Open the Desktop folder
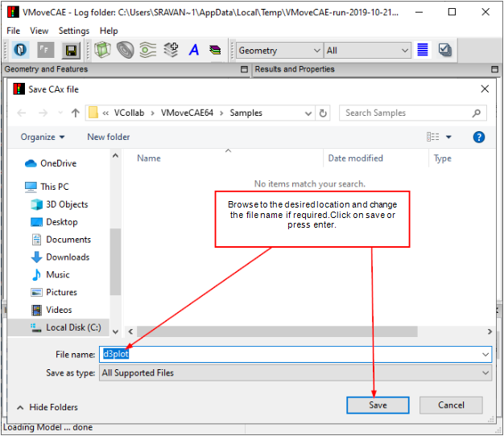 54,222
